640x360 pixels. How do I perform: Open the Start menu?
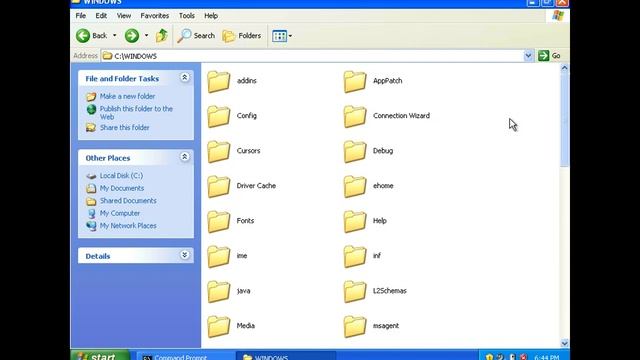(x=100, y=356)
